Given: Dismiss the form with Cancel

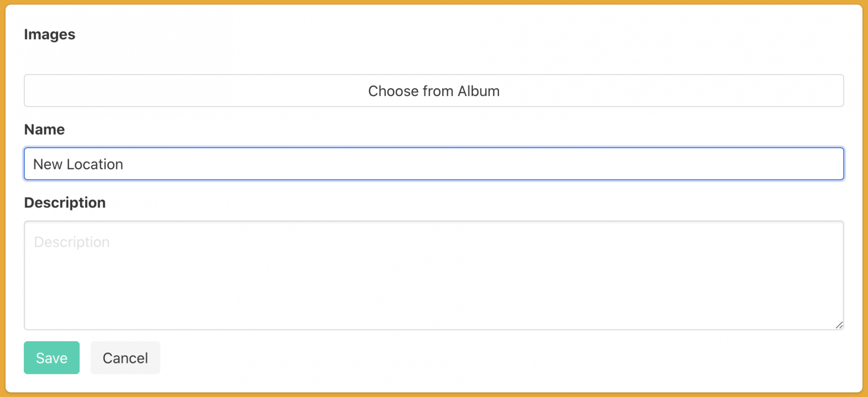Looking at the screenshot, I should [125, 358].
